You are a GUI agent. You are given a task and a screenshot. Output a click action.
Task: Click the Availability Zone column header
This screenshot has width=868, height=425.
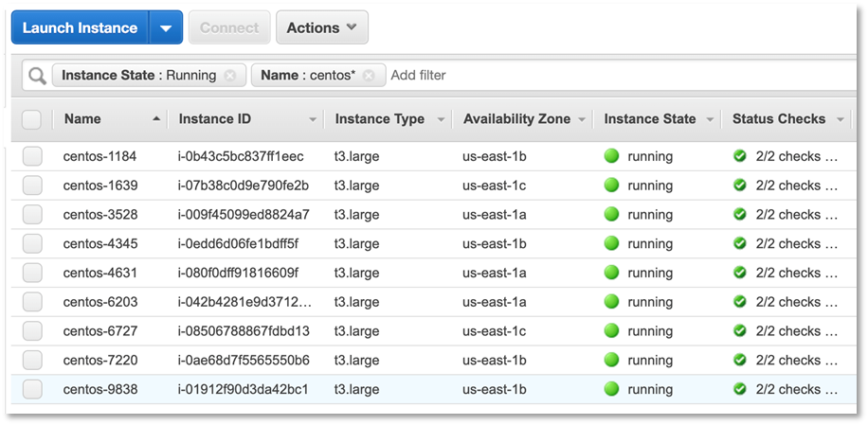coord(516,119)
